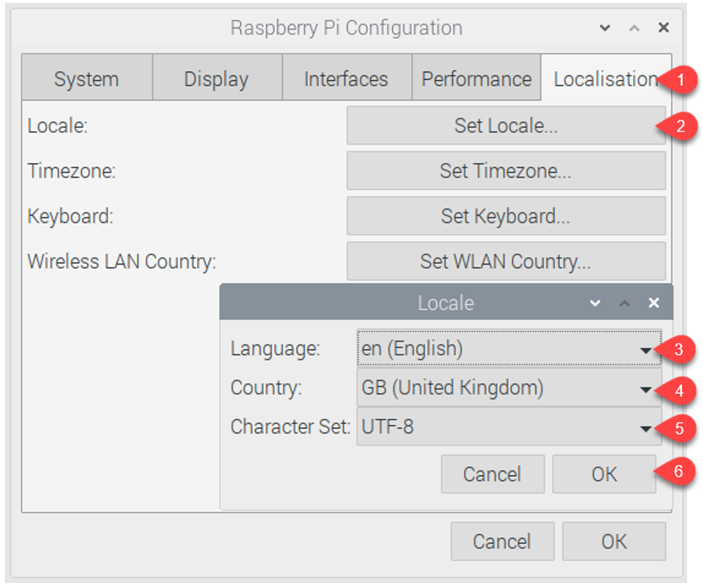This screenshot has height=588, width=703.
Task: Switch to the System tab
Action: pos(87,78)
